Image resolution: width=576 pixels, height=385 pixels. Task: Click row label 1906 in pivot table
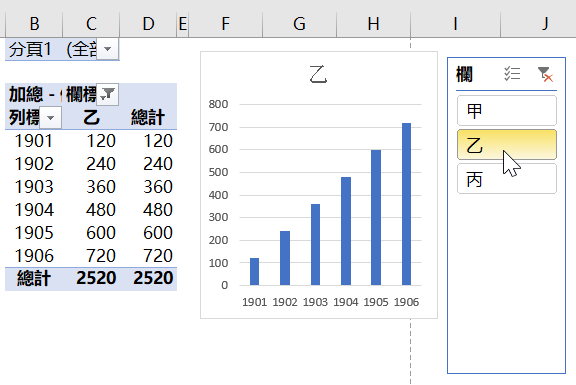(34, 256)
